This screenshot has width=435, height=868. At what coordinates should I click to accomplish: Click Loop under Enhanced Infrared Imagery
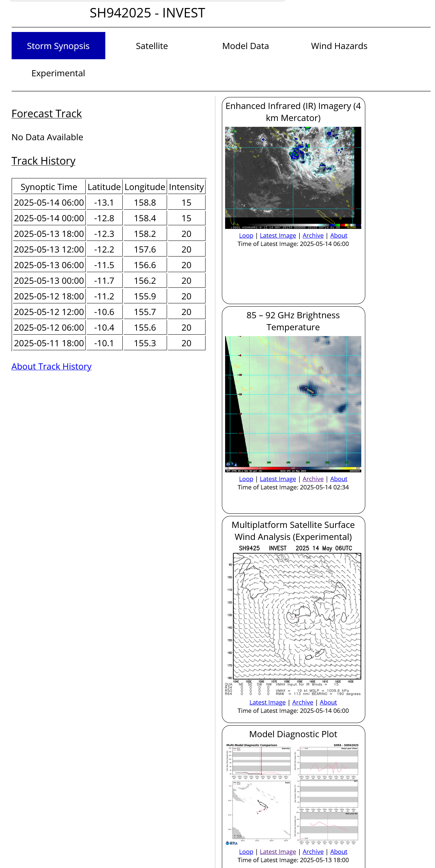pos(246,235)
